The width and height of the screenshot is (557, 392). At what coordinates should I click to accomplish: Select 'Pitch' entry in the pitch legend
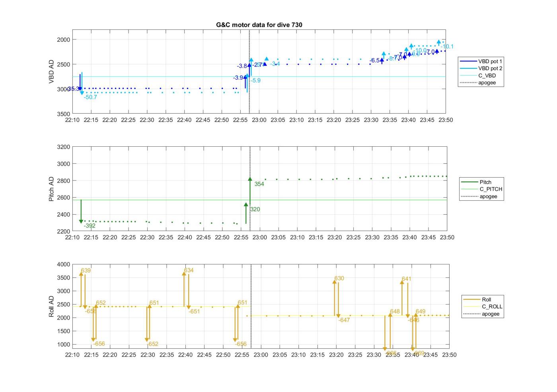point(476,182)
